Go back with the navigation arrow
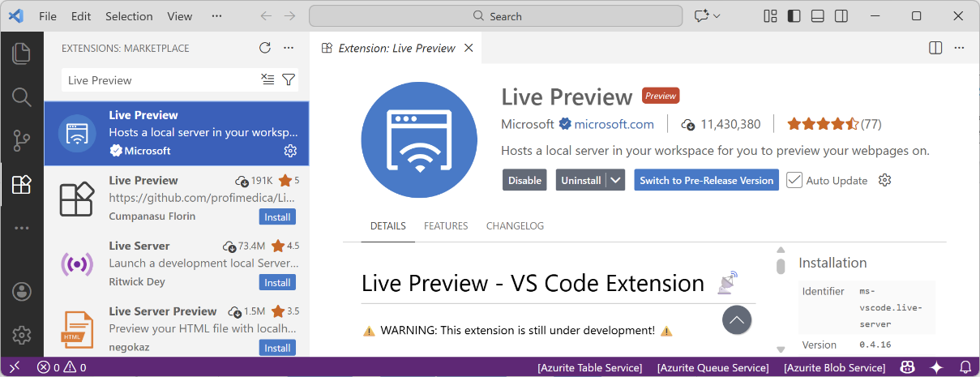The image size is (980, 377). pyautogui.click(x=266, y=16)
